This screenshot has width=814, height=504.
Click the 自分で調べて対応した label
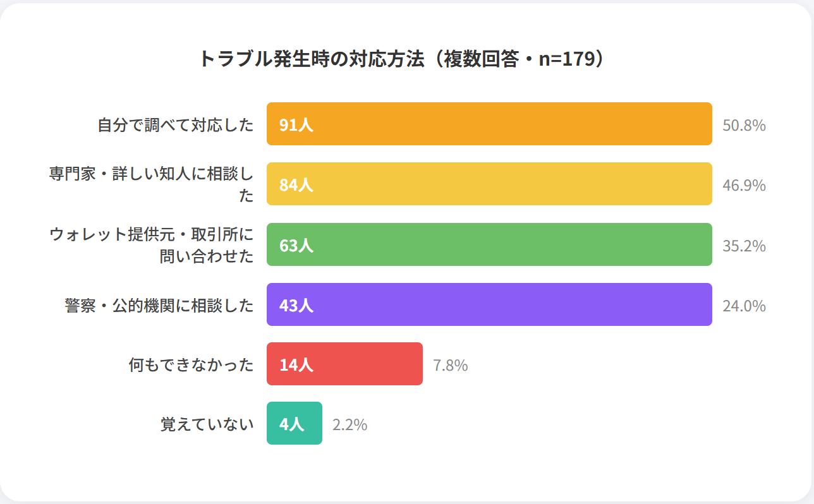[x=176, y=125]
